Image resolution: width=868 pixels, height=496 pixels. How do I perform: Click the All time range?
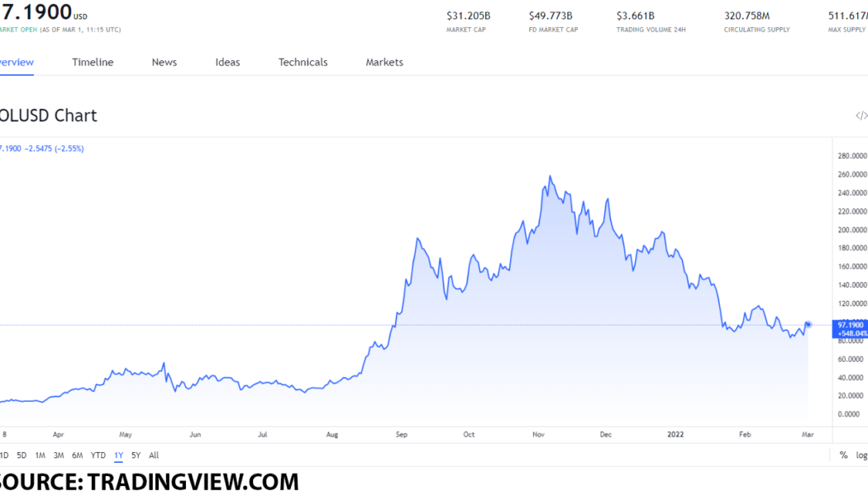(x=154, y=455)
